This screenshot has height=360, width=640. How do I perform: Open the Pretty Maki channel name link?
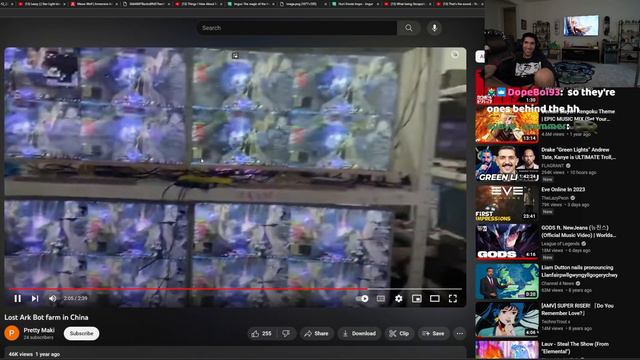pos(39,330)
